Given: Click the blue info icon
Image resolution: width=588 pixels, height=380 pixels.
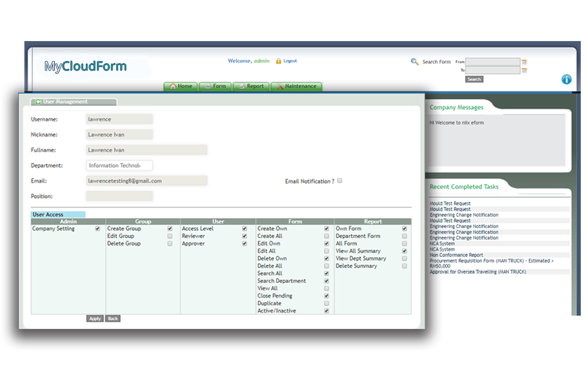Looking at the screenshot, I should tap(566, 79).
